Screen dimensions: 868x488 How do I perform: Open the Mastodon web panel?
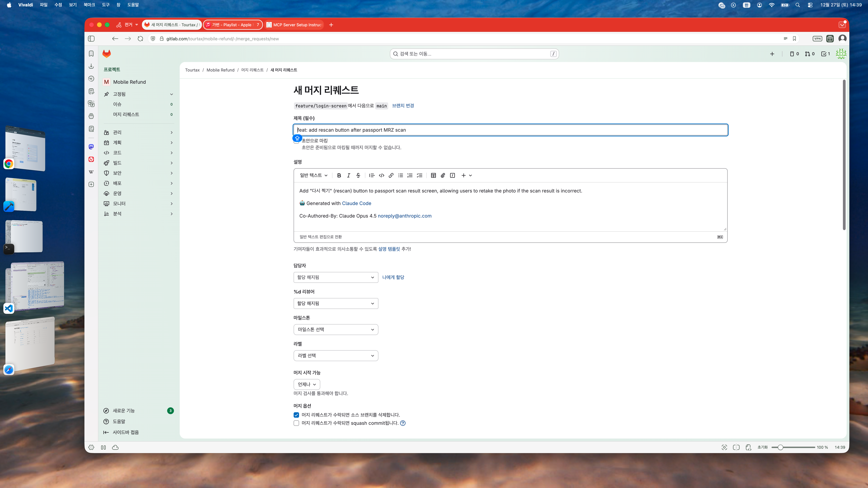[x=91, y=147]
